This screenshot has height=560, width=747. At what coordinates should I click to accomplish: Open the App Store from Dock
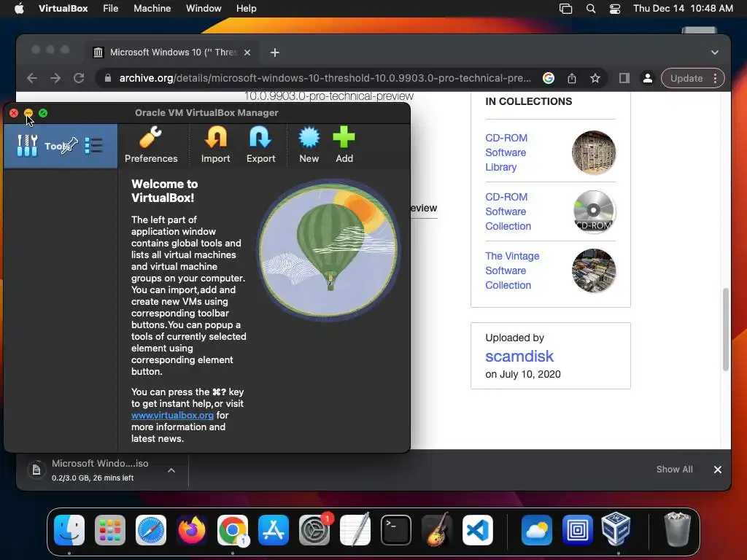(274, 530)
